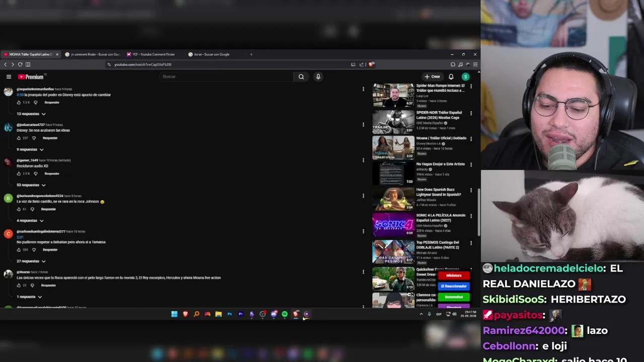The width and height of the screenshot is (644, 362).
Task: Go to the YouTube Premium home logo
Action: pyautogui.click(x=31, y=77)
